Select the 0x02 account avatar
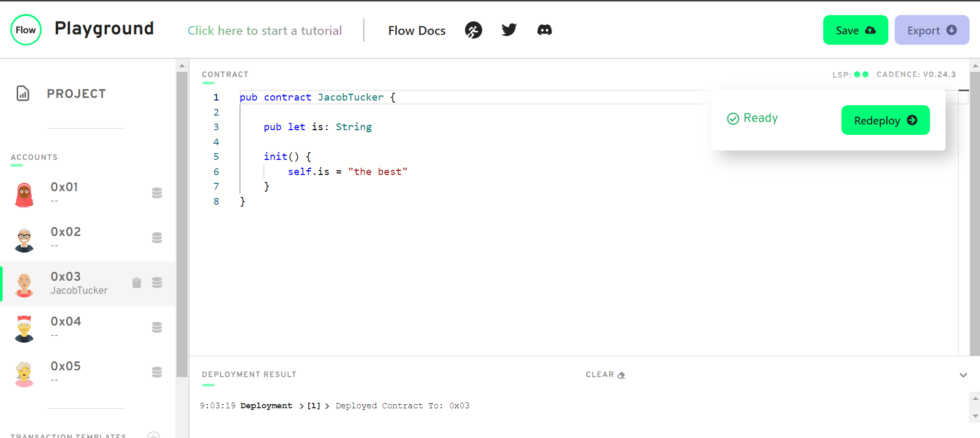The height and width of the screenshot is (438, 980). (x=24, y=240)
